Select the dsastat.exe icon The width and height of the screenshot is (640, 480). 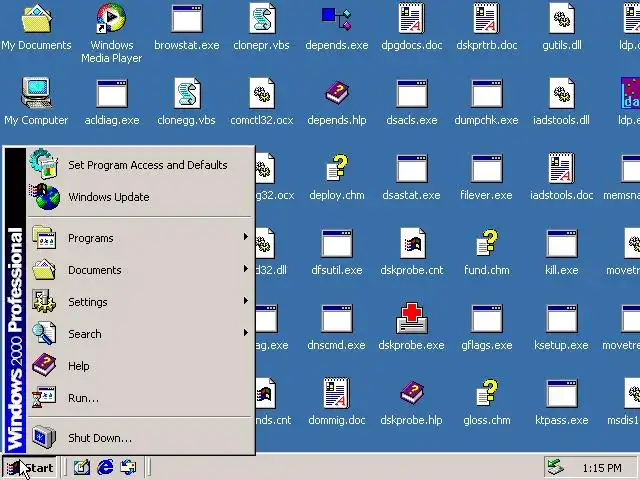coord(412,169)
